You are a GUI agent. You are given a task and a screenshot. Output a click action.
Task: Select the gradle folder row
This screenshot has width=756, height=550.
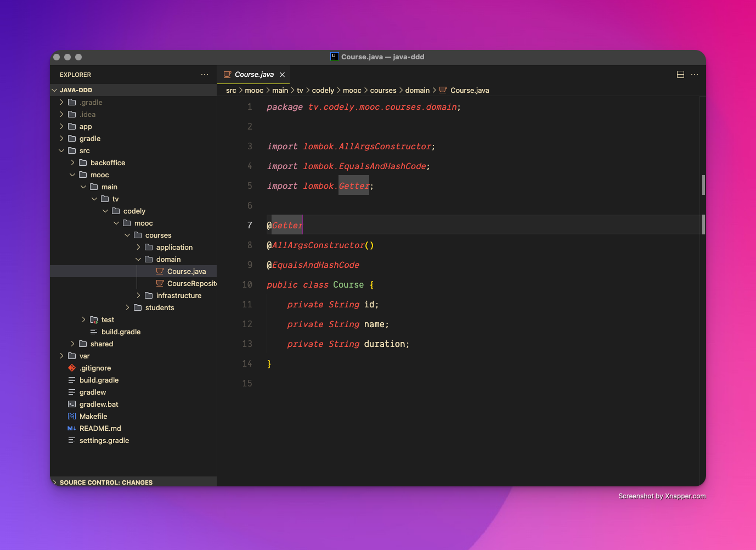[x=133, y=138]
